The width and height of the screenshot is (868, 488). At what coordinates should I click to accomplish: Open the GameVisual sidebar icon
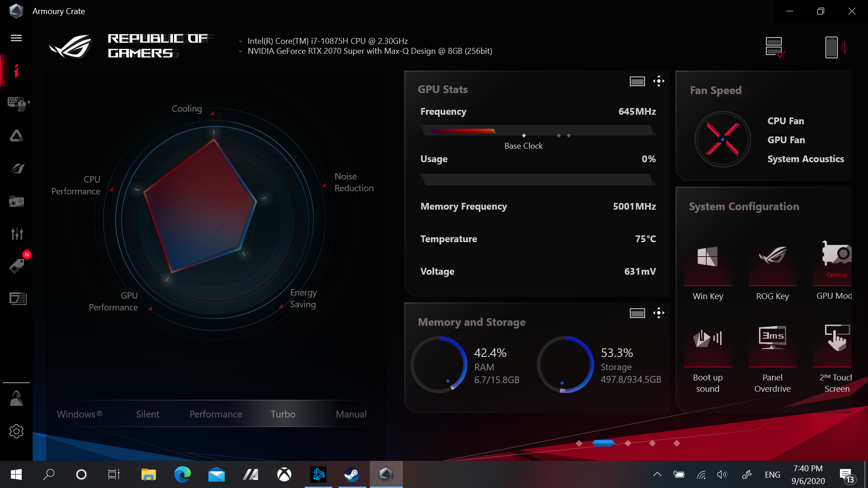[17, 169]
